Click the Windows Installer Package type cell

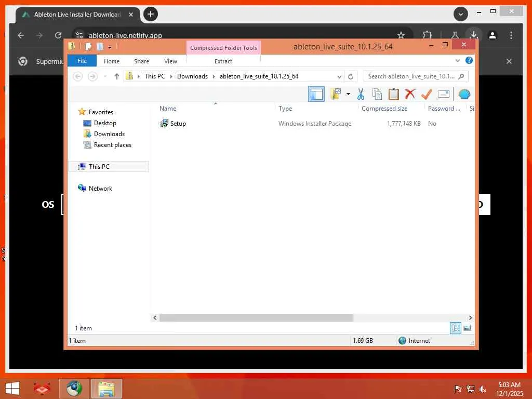click(315, 124)
